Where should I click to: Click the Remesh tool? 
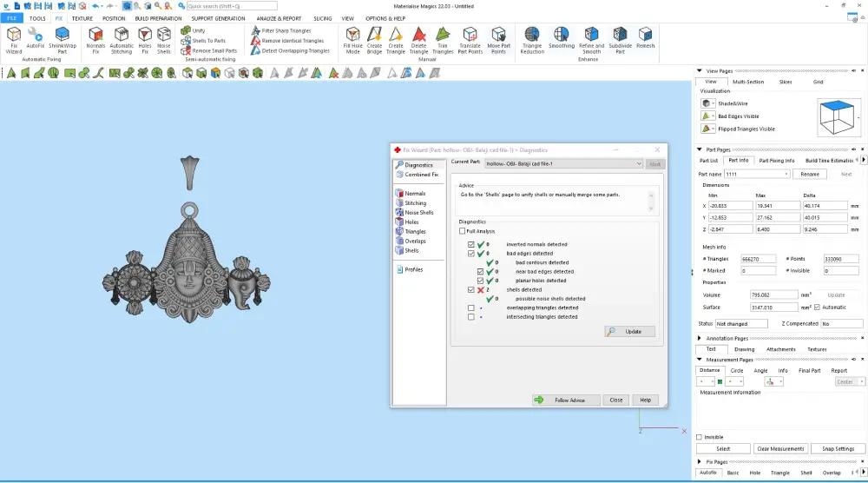click(645, 38)
